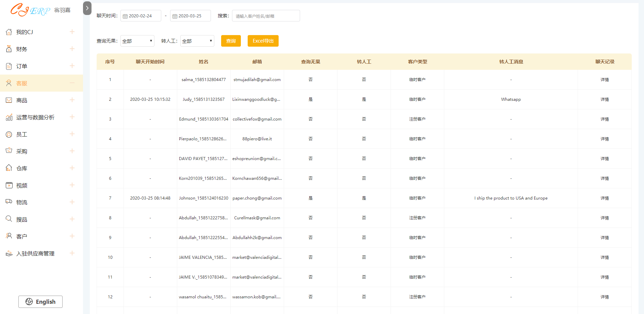Open the 转人工 filter dropdown
The height and width of the screenshot is (314, 644).
(x=197, y=41)
